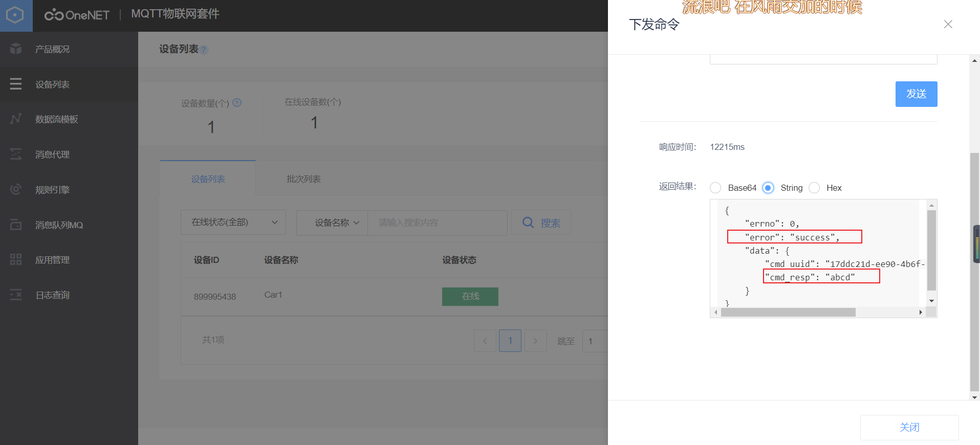The width and height of the screenshot is (980, 445).
Task: Click the hexagon home icon in header
Action: (15, 15)
